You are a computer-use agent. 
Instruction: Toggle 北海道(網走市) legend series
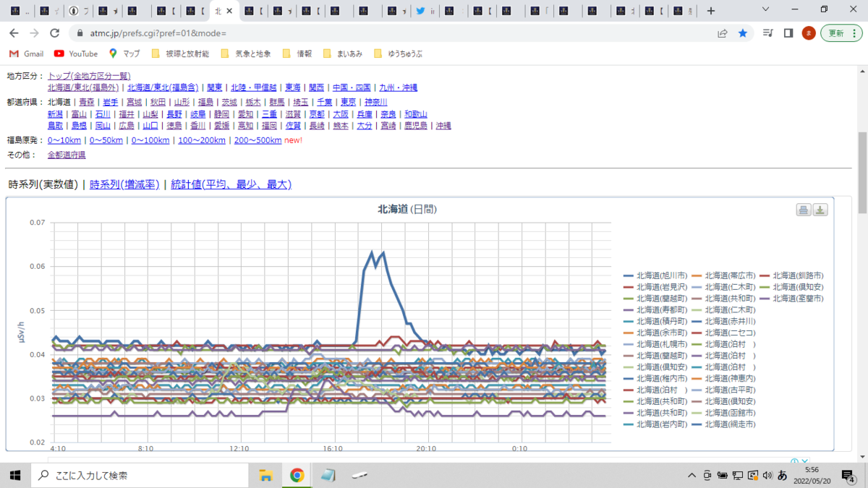point(723,424)
